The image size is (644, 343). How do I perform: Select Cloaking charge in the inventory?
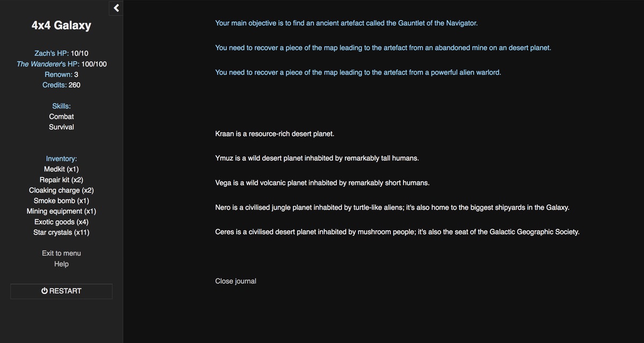coord(61,190)
